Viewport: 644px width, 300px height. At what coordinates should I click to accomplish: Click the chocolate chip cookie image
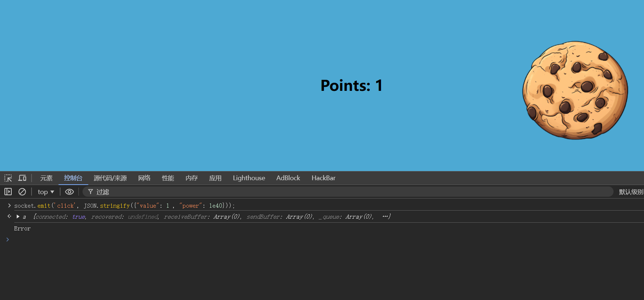tap(575, 90)
